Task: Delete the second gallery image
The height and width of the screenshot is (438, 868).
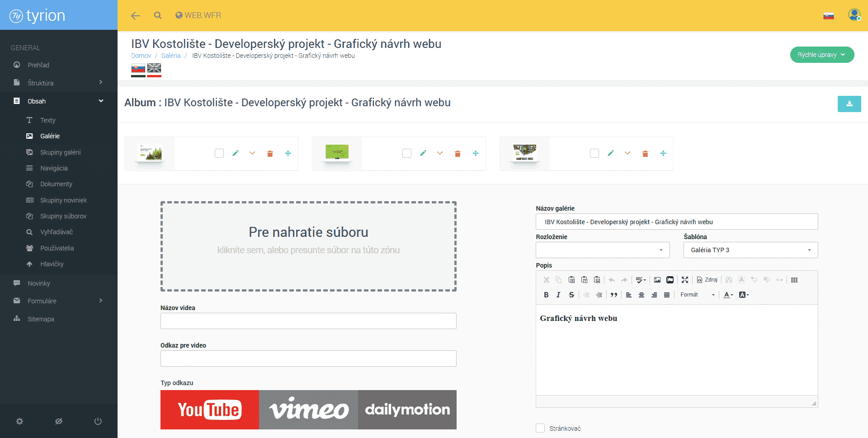Action: (458, 154)
